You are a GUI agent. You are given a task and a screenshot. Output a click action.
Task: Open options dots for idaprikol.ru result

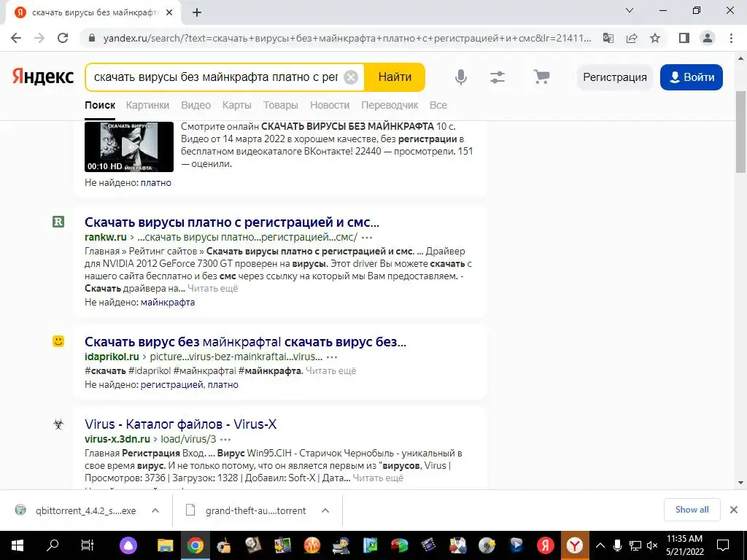[332, 357]
